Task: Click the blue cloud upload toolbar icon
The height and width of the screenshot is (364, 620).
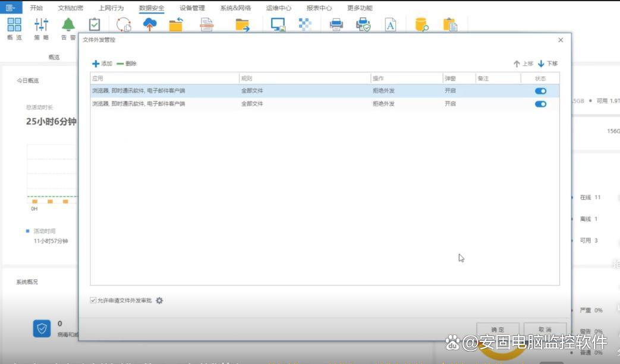Action: pyautogui.click(x=150, y=24)
